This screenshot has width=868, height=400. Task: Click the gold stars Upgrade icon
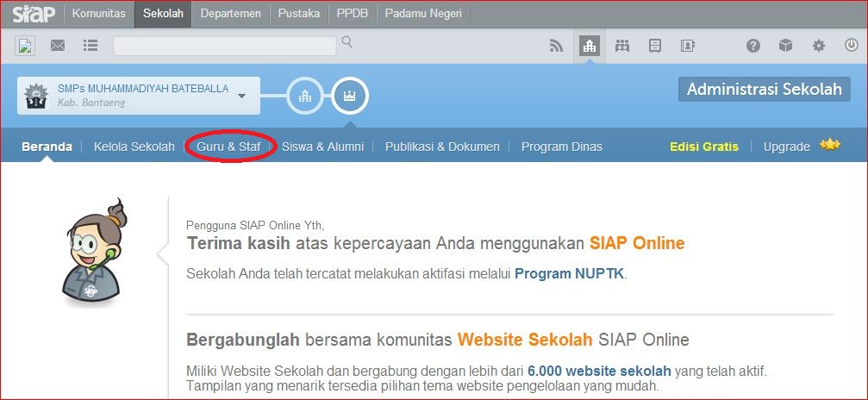(830, 145)
